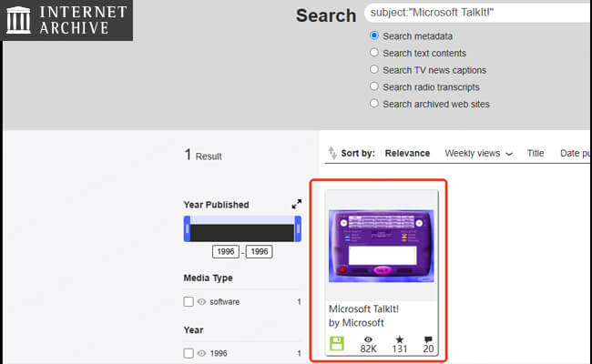Click the 20 reviews comment icon

tap(428, 339)
